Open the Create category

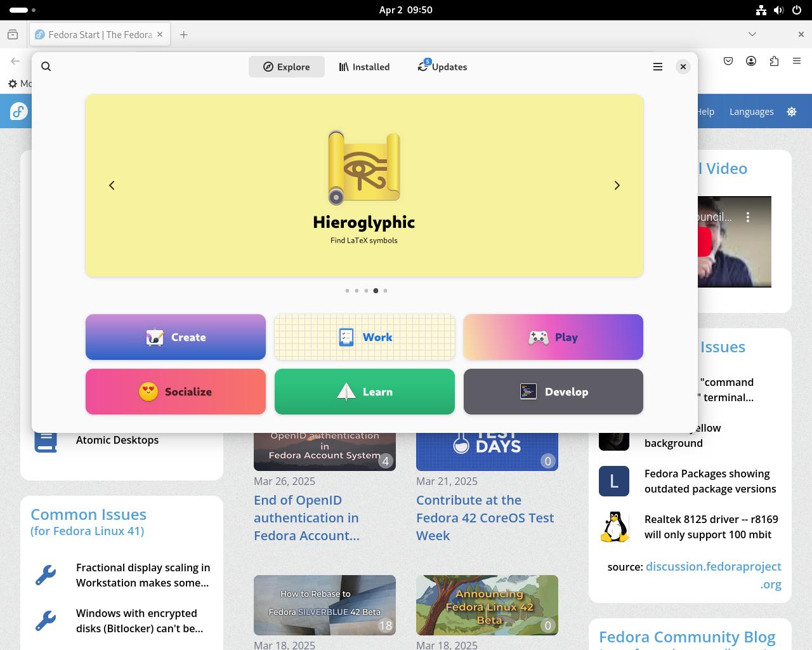tap(176, 337)
